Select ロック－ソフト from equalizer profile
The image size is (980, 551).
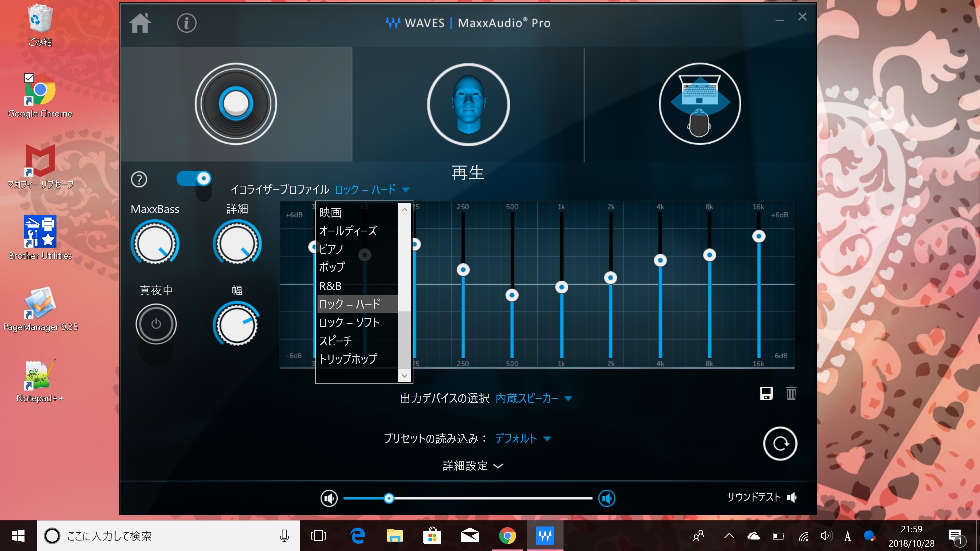tap(349, 322)
